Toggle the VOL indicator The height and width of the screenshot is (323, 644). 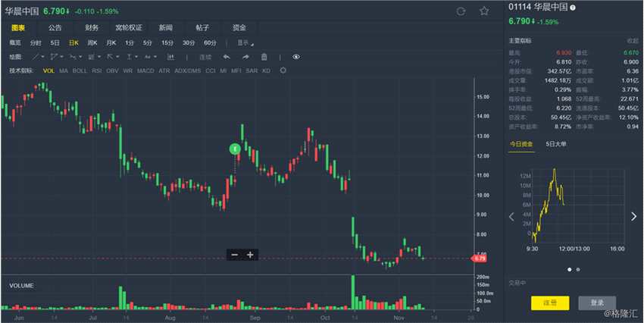(x=48, y=71)
